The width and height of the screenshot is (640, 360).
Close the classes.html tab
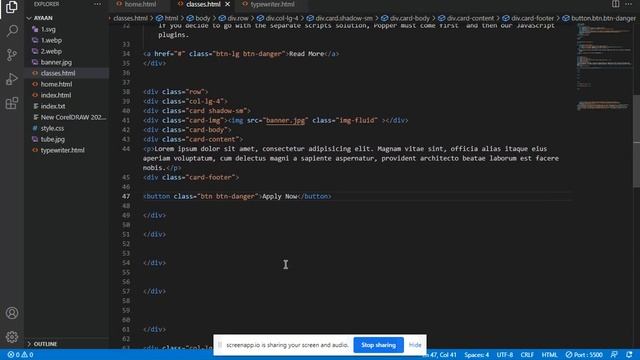coord(228,4)
